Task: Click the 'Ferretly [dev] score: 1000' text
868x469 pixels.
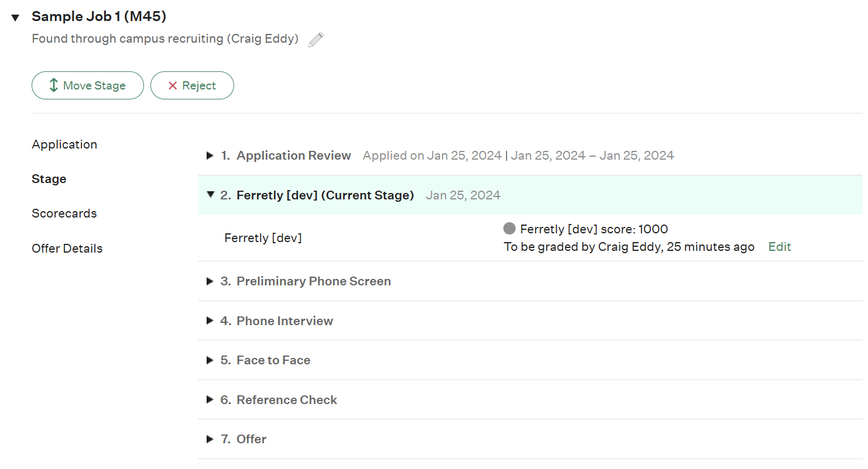Action: (x=594, y=229)
